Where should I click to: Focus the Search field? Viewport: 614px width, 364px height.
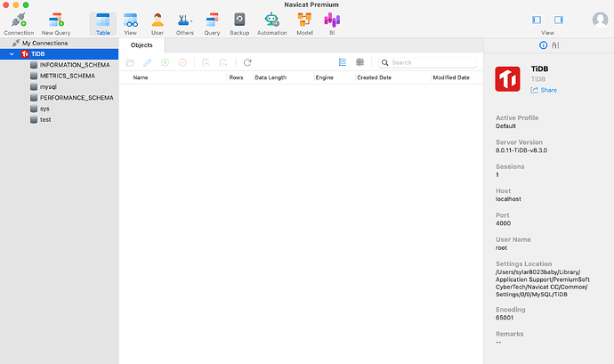(428, 62)
